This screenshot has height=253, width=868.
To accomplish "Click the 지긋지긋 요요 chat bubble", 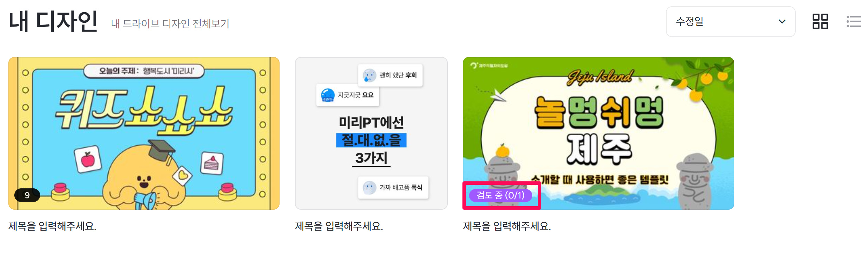I will tap(348, 95).
